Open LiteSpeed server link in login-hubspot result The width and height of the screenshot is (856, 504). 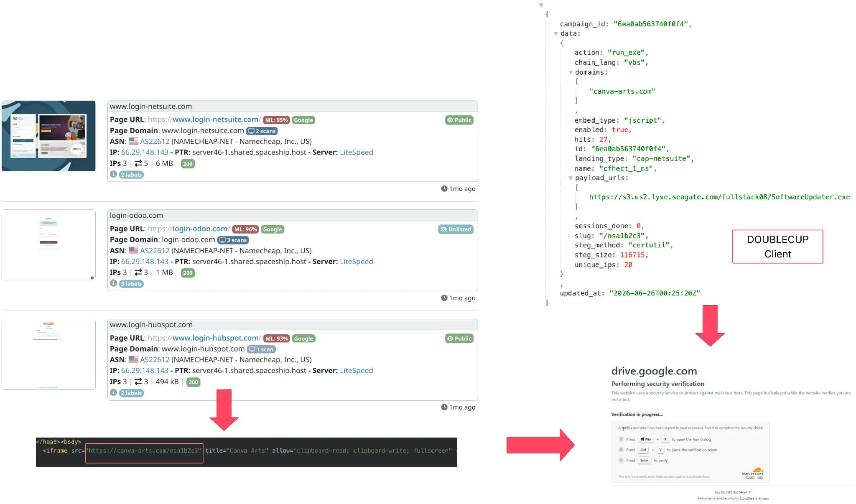(x=357, y=370)
